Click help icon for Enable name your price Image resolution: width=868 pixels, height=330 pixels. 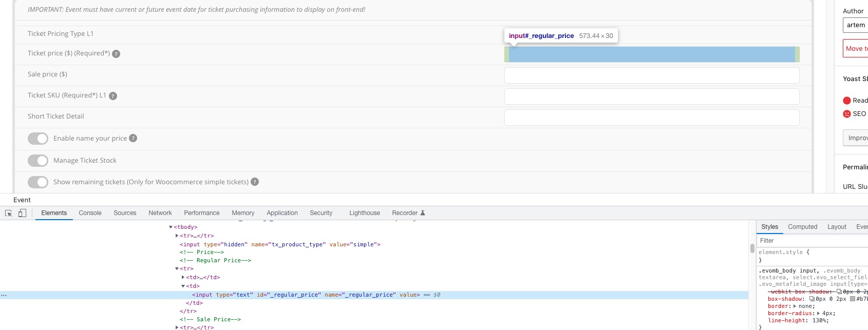point(133,138)
